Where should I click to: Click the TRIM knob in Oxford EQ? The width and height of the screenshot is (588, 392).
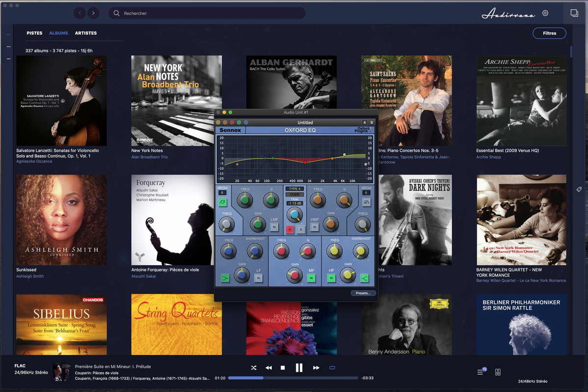[294, 214]
